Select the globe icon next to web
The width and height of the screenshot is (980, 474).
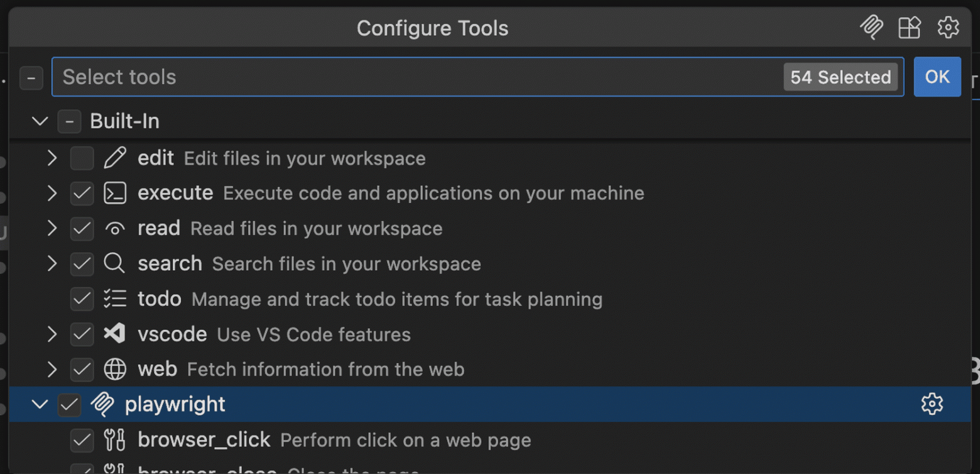[115, 370]
